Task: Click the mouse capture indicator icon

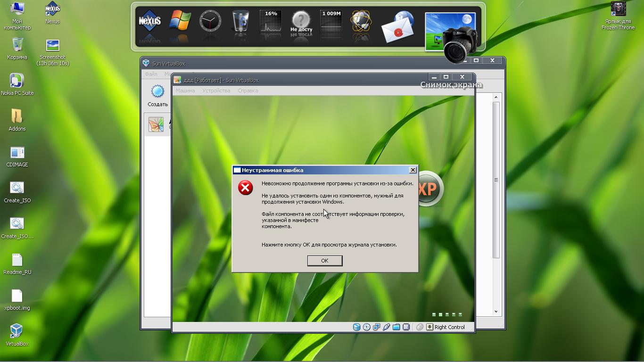Action: (x=420, y=327)
